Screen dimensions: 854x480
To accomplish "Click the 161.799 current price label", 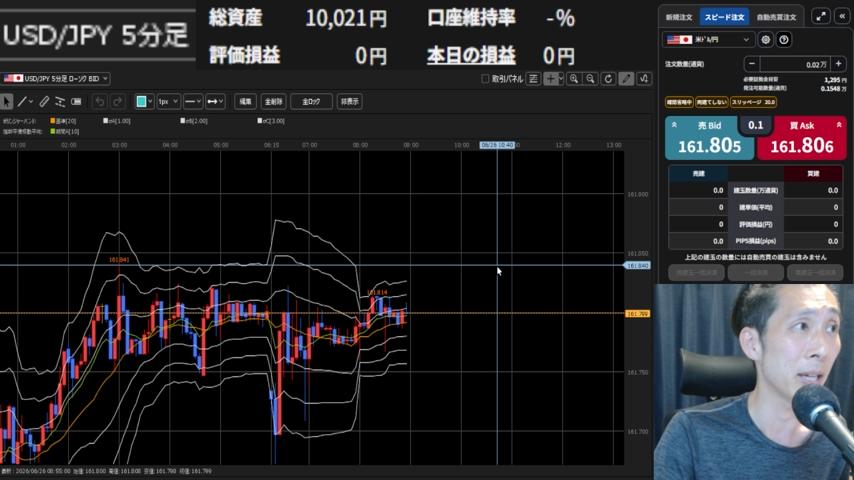I will pos(637,314).
